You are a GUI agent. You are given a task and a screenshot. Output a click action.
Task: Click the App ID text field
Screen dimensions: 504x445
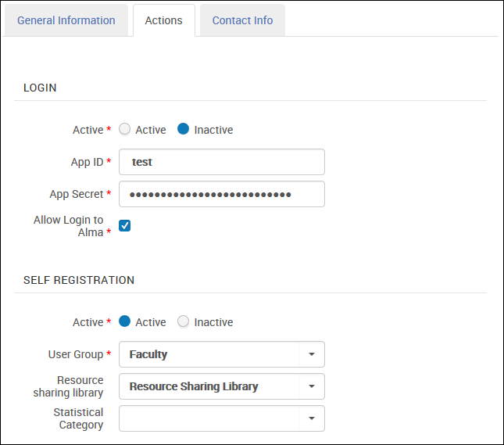[222, 162]
